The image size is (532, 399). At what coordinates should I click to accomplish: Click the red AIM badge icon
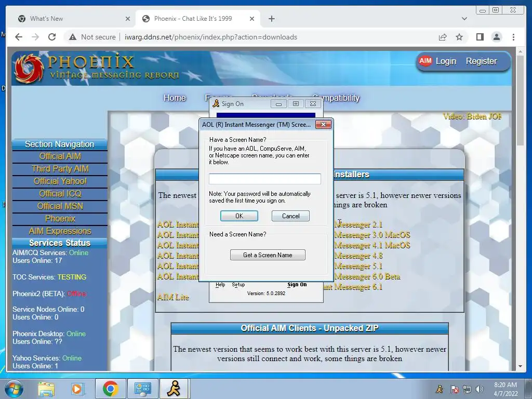(425, 61)
